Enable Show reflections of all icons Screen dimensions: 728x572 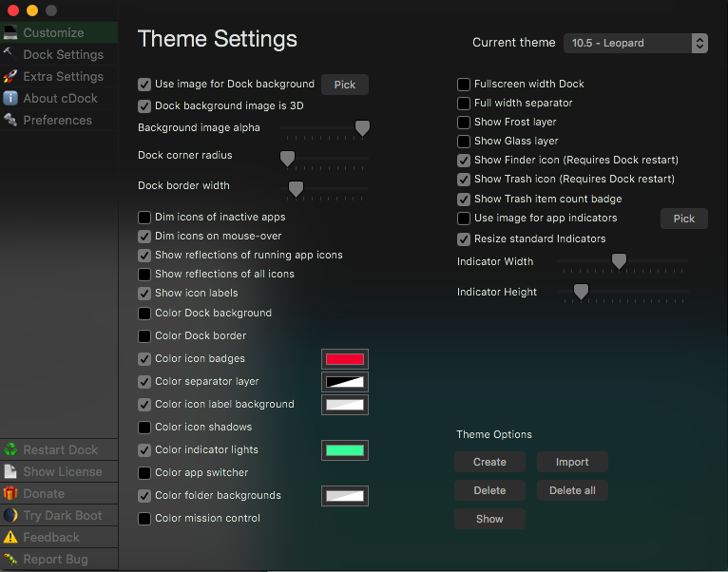[144, 275]
